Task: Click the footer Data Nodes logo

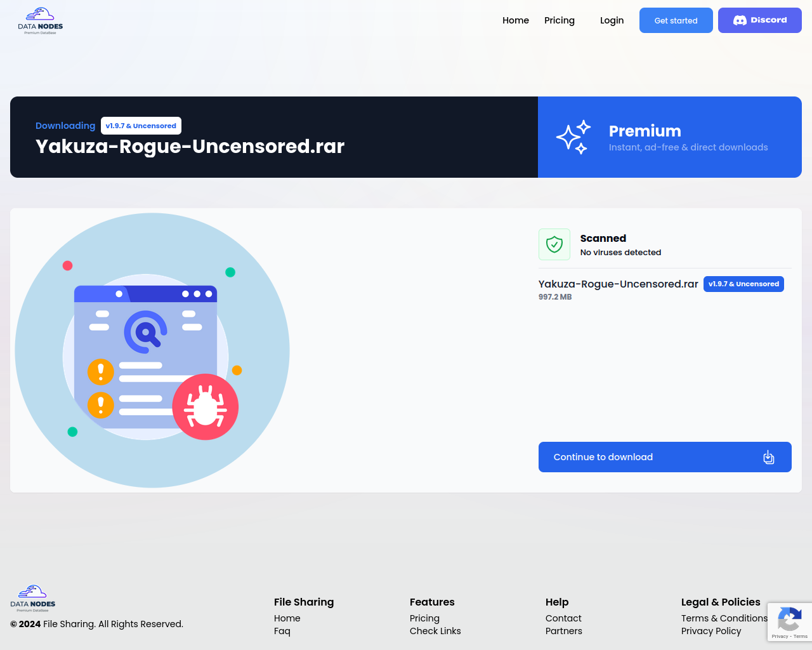Action: coord(33,599)
